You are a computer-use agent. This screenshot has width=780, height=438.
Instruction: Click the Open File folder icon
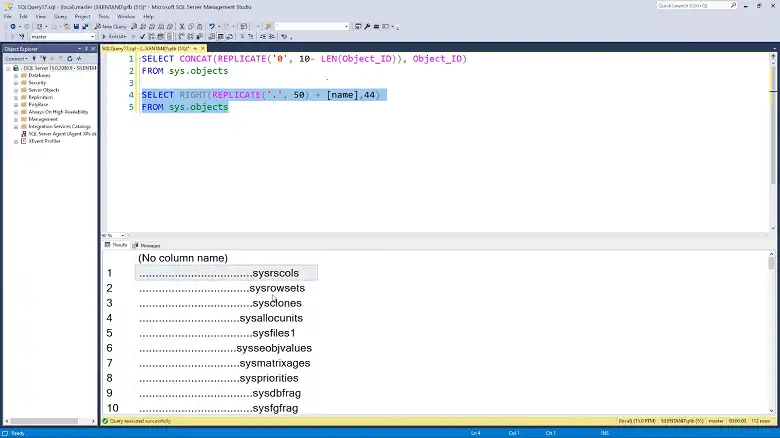pyautogui.click(x=66, y=26)
